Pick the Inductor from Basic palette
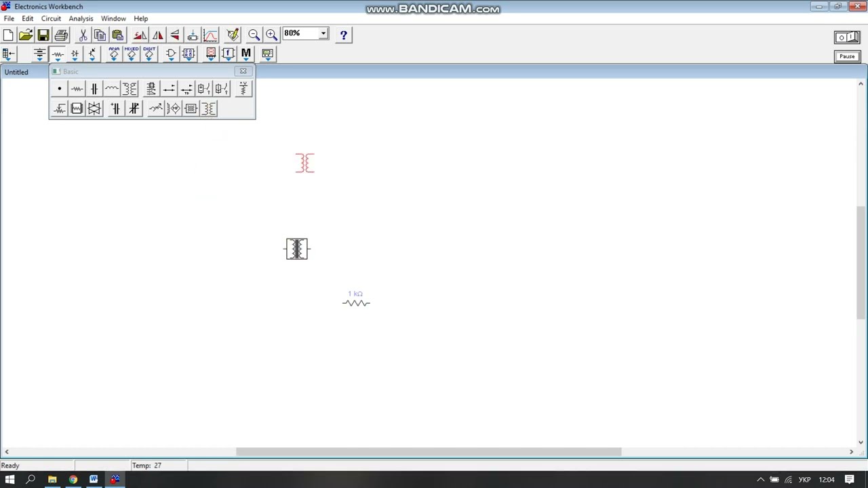The width and height of the screenshot is (868, 488). [x=112, y=89]
